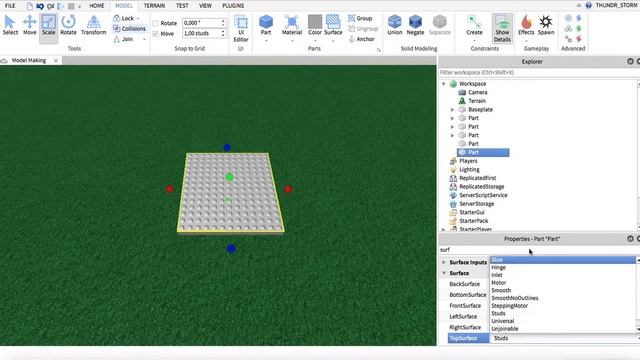This screenshot has width=640, height=360.
Task: Click the green top scale handle on part
Action: pos(229,177)
